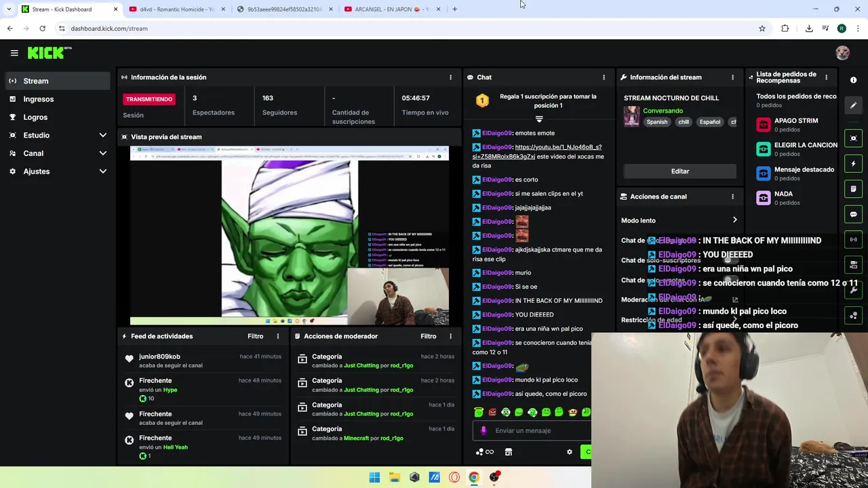The height and width of the screenshot is (488, 868).
Task: Toggle the Chat de solo-suscriptores switch
Action: click(x=730, y=260)
